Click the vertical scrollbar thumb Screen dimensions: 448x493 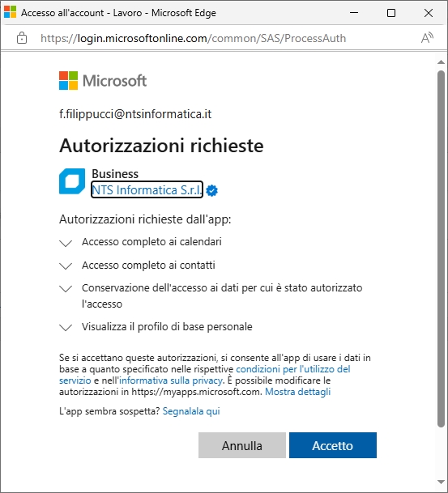pyautogui.click(x=441, y=249)
